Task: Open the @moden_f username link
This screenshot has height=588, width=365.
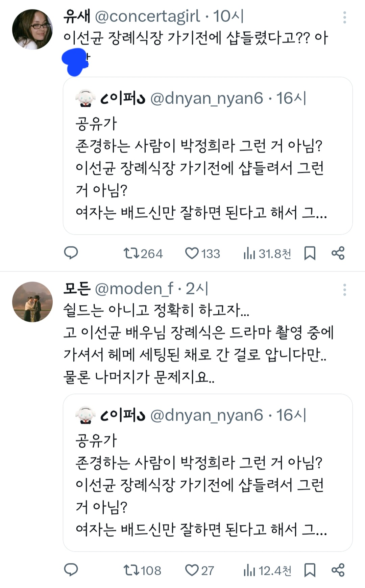Action: click(x=134, y=289)
